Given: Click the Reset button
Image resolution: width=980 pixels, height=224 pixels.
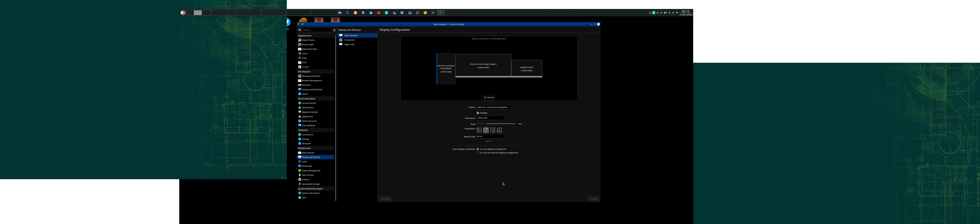Looking at the screenshot, I should [x=386, y=199].
